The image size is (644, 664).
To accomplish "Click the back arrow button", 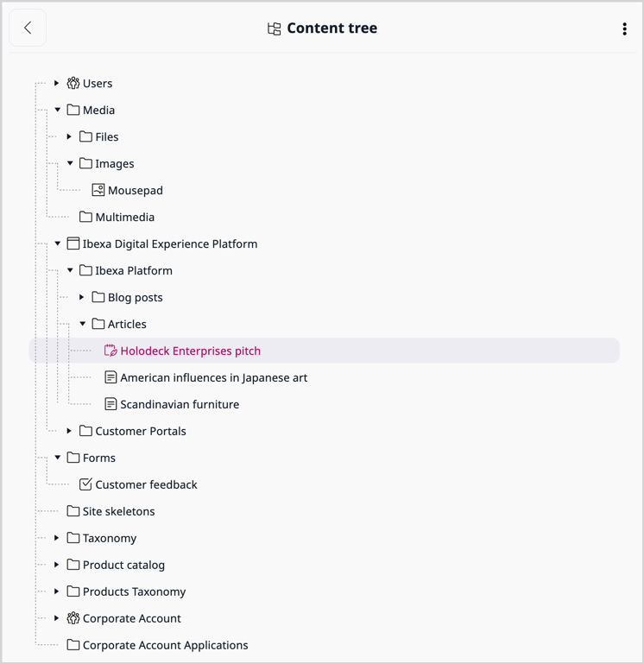I will [28, 28].
